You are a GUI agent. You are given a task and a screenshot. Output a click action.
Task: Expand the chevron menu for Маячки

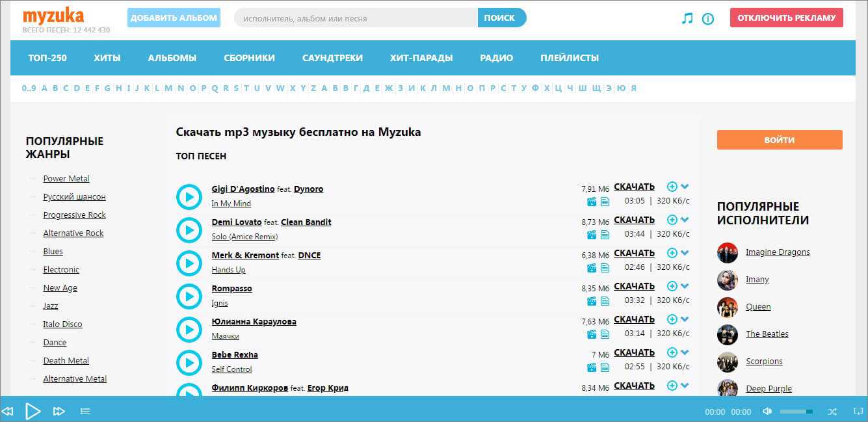point(685,319)
